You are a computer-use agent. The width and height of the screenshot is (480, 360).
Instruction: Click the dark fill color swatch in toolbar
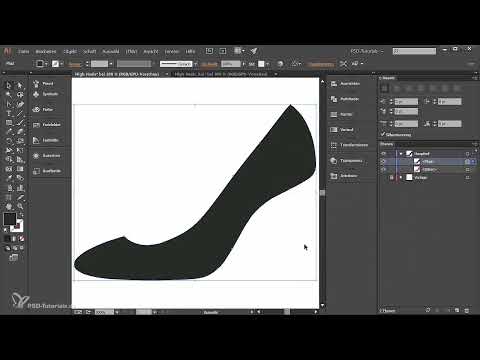tap(9, 219)
